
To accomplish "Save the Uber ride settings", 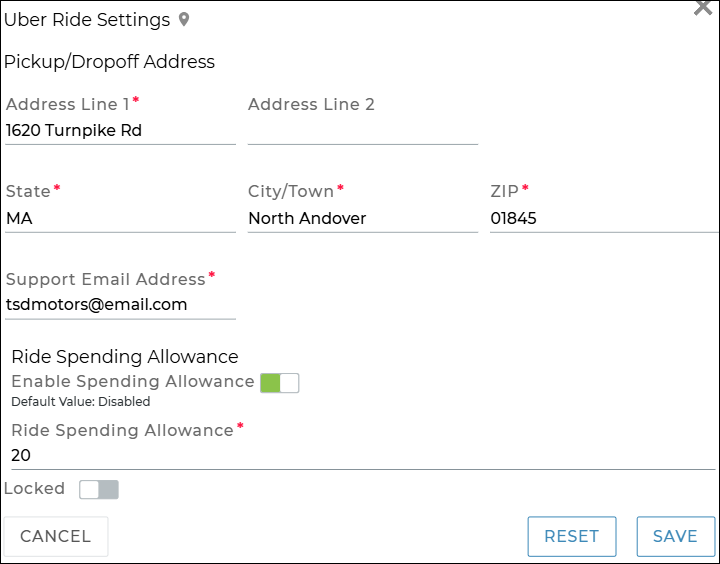I will 675,536.
